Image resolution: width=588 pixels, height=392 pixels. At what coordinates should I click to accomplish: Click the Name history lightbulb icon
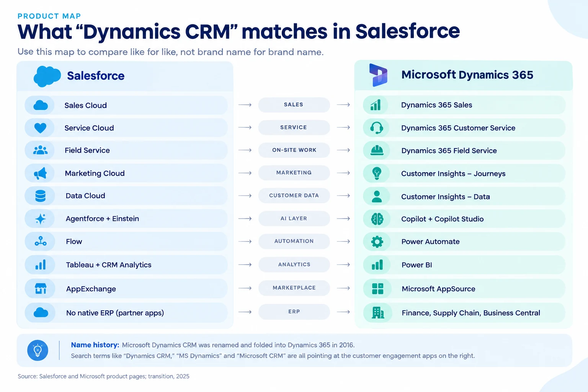point(38,350)
